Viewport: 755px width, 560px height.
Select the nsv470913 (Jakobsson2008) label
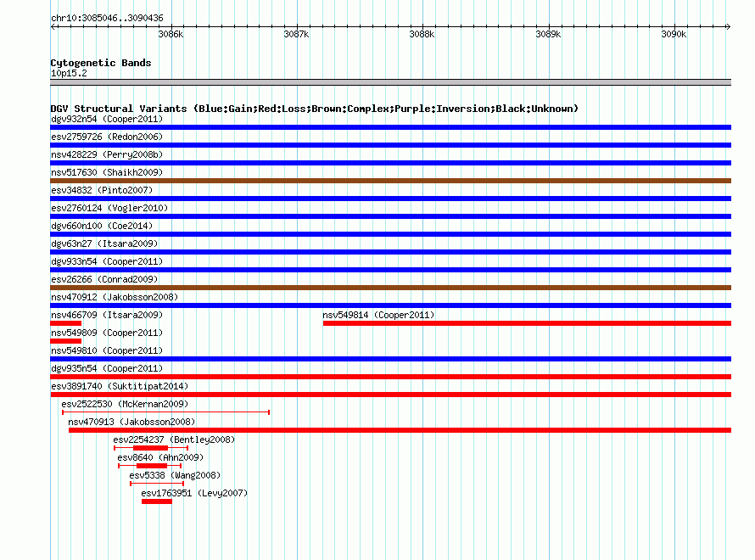131,422
